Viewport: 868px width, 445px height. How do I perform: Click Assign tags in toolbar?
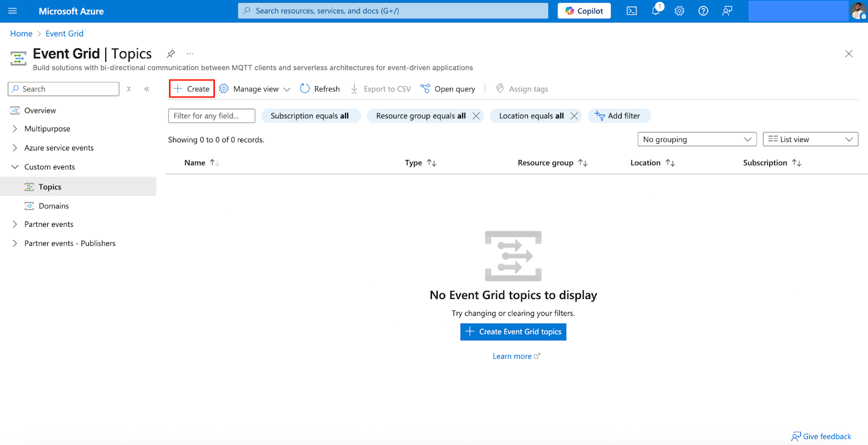[522, 89]
